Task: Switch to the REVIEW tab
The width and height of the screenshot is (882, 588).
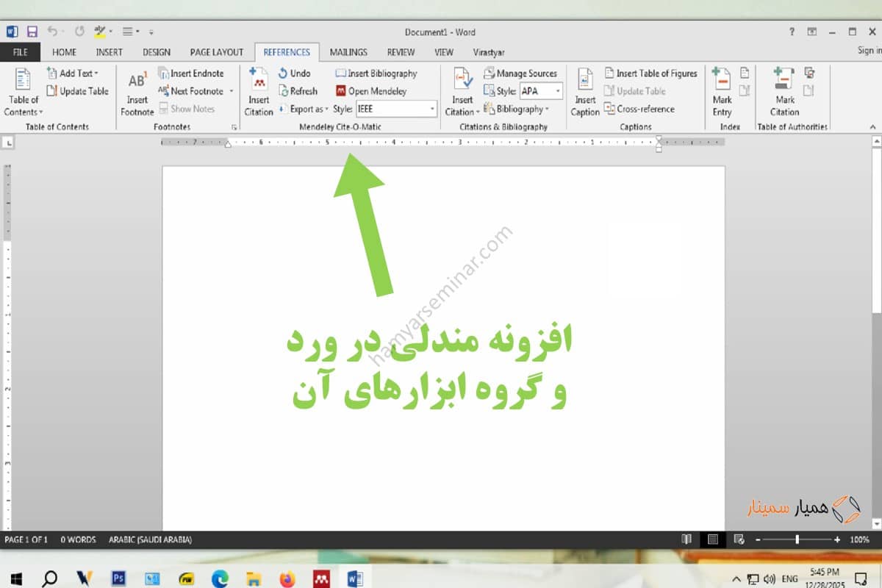Action: pyautogui.click(x=401, y=52)
